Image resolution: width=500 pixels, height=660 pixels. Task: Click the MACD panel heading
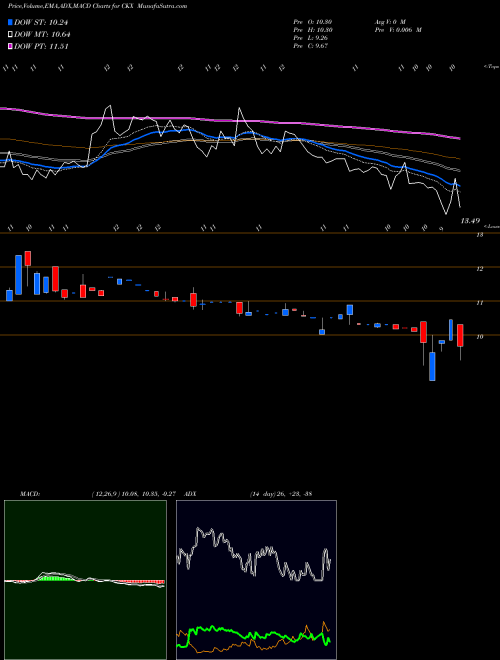pyautogui.click(x=30, y=494)
